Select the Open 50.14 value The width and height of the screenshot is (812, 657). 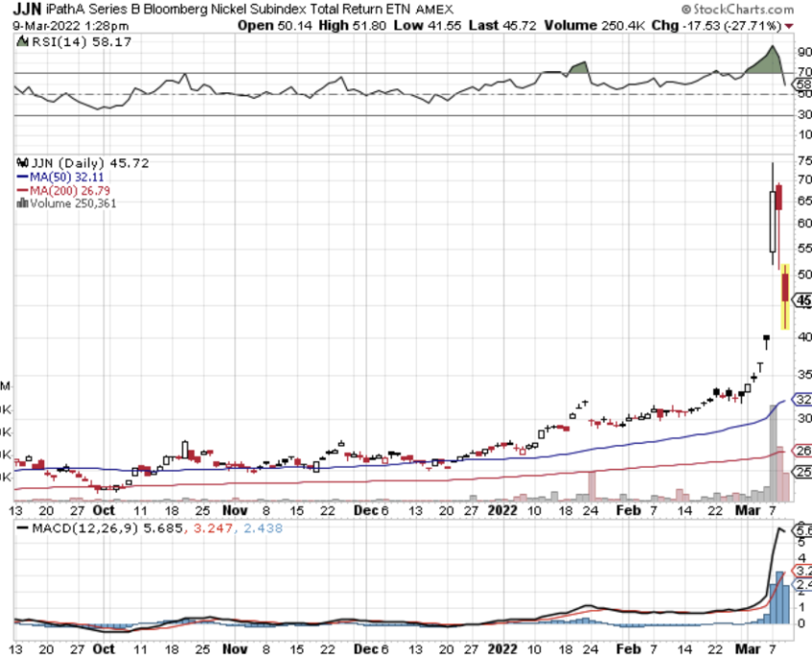tap(275, 25)
